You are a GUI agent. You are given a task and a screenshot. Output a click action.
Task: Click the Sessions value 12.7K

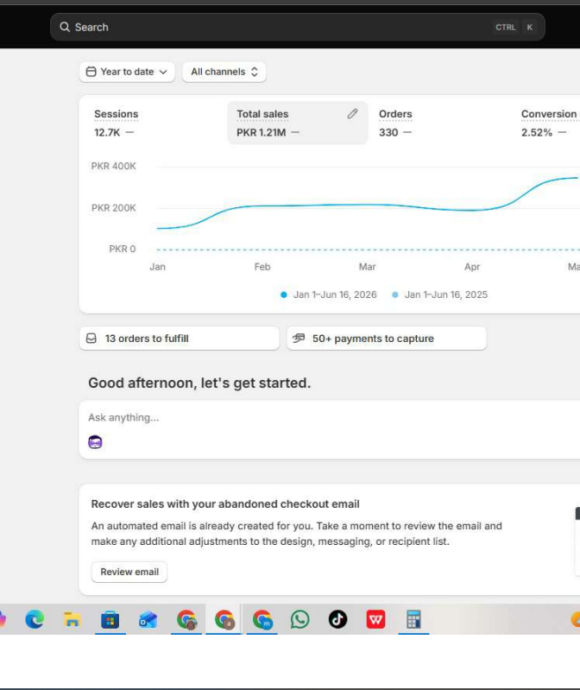pyautogui.click(x=107, y=132)
